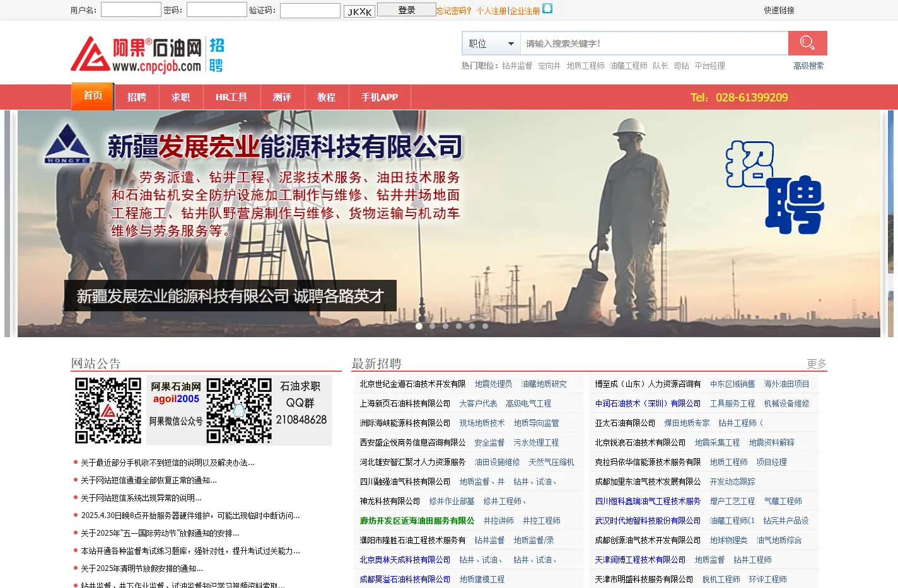Open the 阿果石油网 logo homepage link
Viewport: 898px width, 588px height.
click(x=148, y=54)
